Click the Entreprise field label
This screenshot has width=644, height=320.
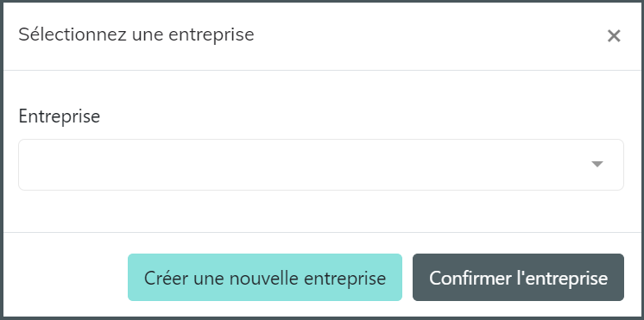click(x=60, y=116)
